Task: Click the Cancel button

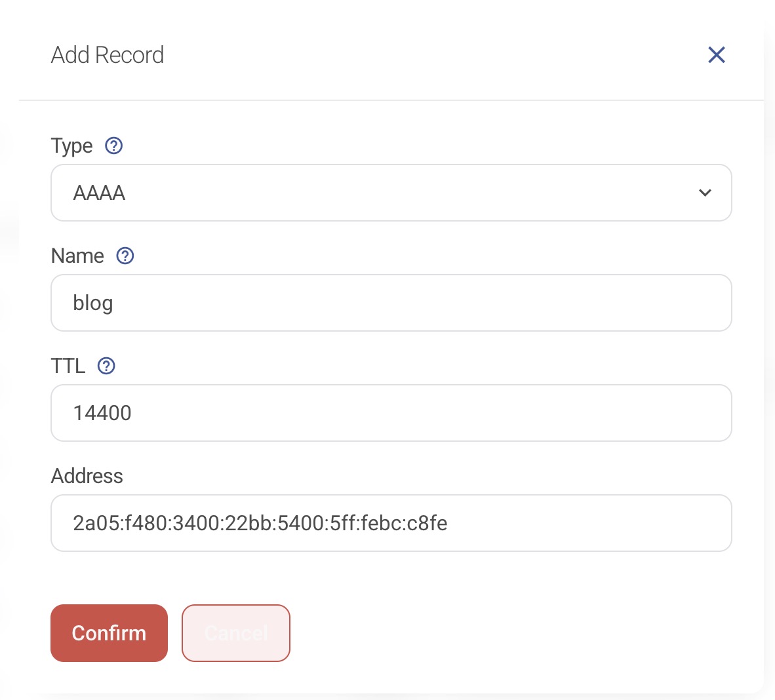Action: pos(236,633)
